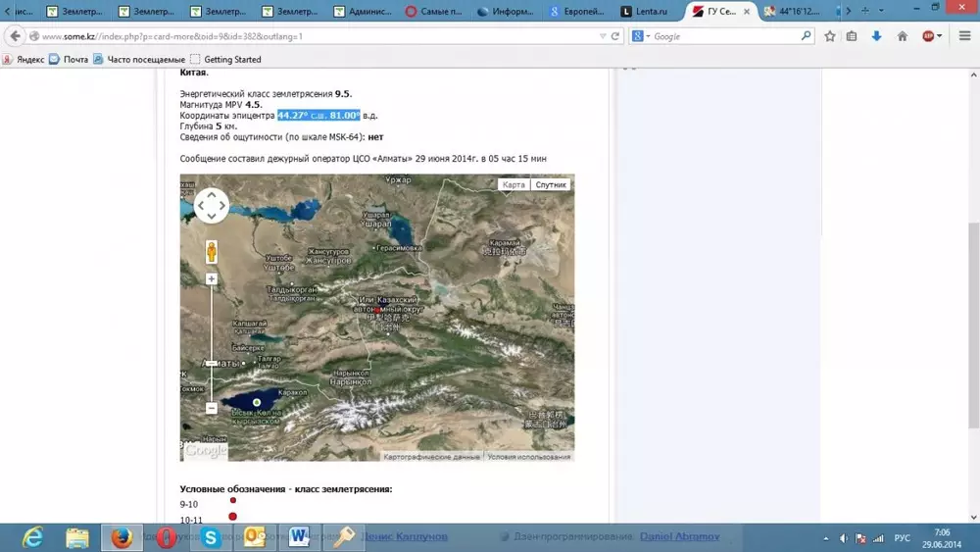This screenshot has width=980, height=552.
Task: Open the search engine selector dropdown
Action: click(x=640, y=36)
